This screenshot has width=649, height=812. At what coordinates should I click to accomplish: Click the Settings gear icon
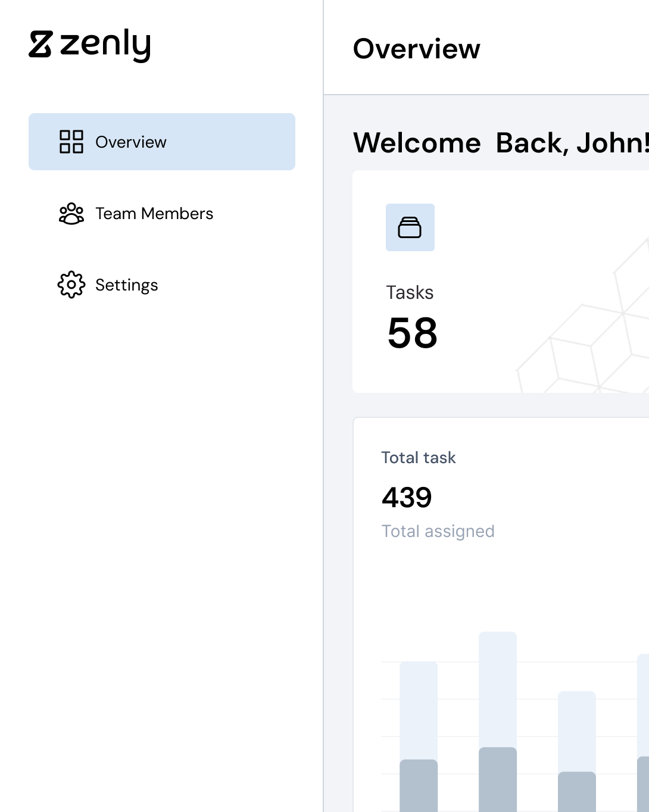tap(71, 285)
